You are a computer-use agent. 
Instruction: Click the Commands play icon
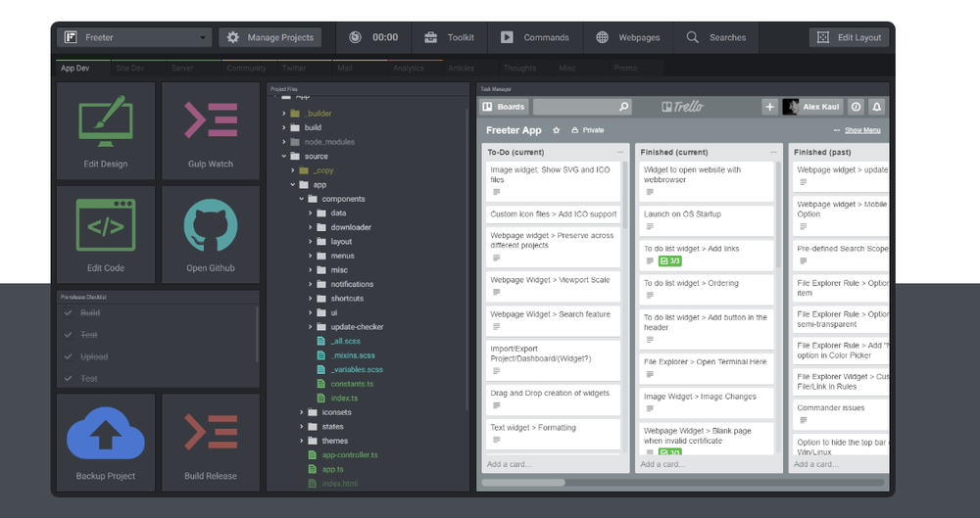coord(507,37)
